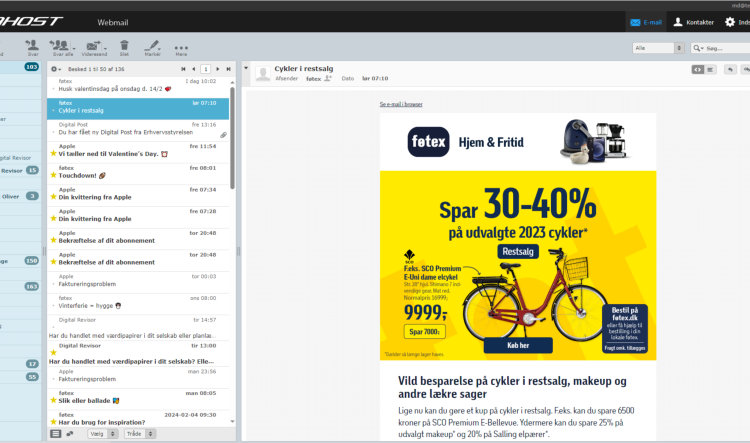Collapse message header with the arrow toggle
750x443 pixels.
[x=246, y=68]
